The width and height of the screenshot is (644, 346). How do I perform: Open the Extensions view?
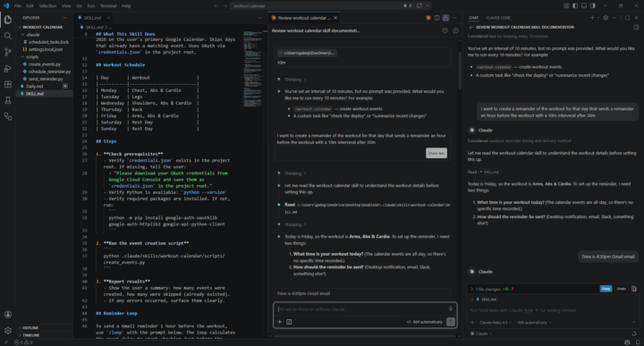pos(8,84)
